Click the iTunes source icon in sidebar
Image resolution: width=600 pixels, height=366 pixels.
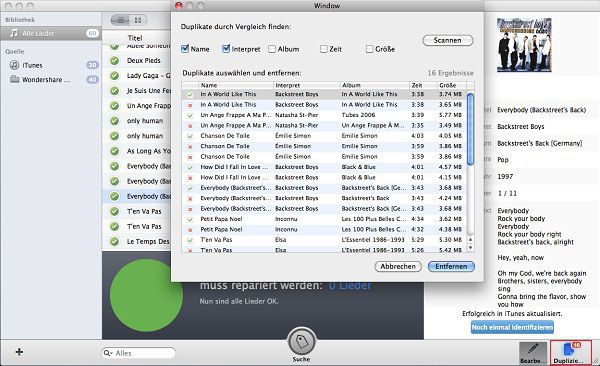[14, 65]
